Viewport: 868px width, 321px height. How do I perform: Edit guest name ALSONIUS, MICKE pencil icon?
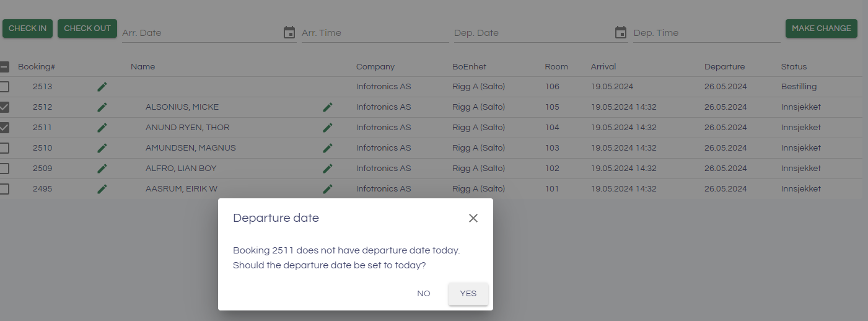coord(328,107)
